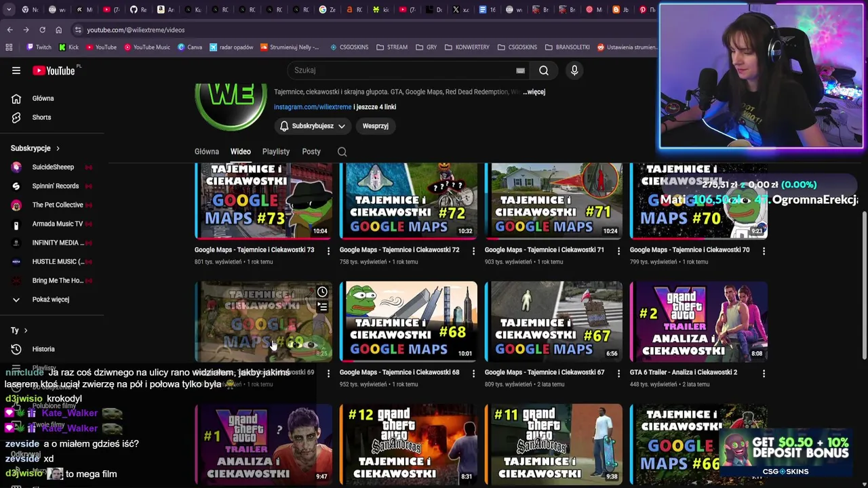Open the STREAM bookmarks folder
The image size is (868, 488).
(392, 47)
